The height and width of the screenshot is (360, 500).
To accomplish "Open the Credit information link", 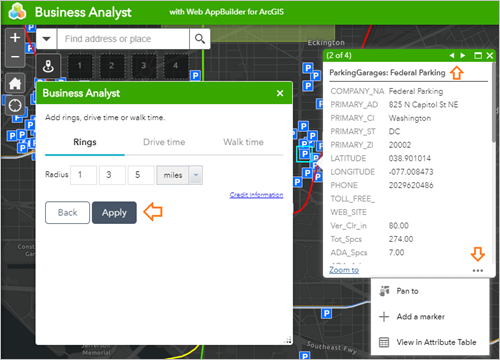I will pyautogui.click(x=256, y=195).
